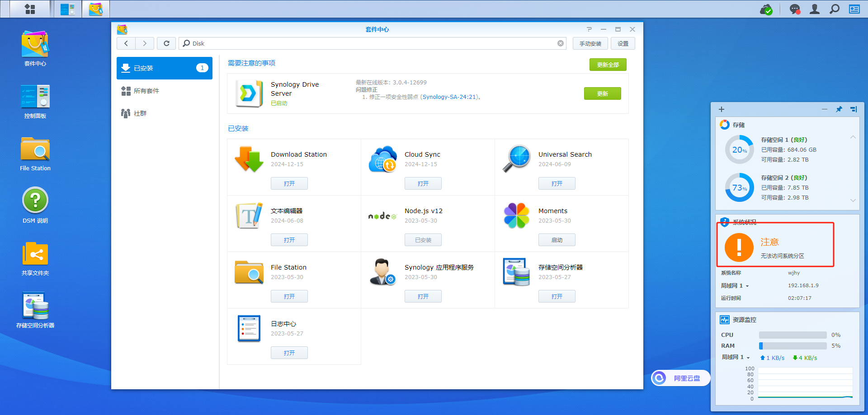
Task: Refresh the Package Center list
Action: 166,43
